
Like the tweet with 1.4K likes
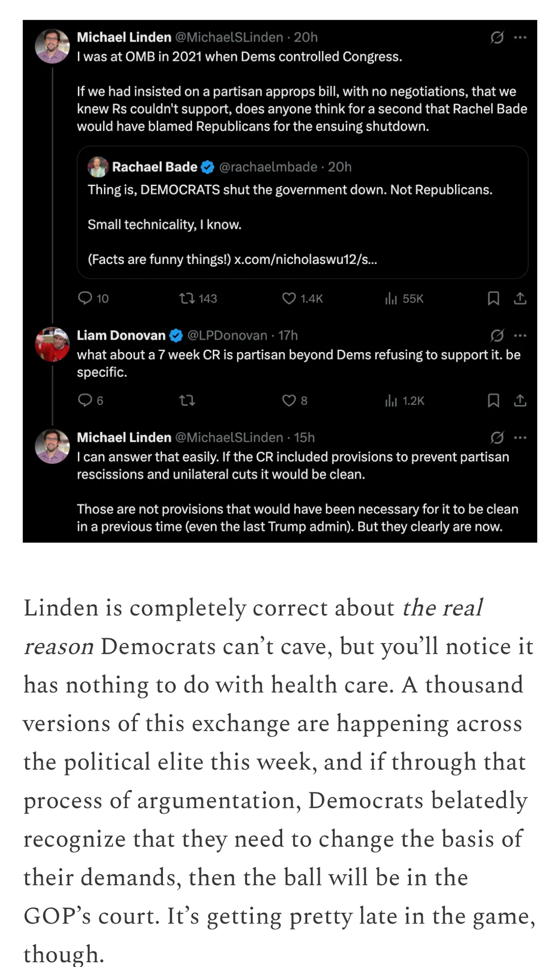coord(289,298)
